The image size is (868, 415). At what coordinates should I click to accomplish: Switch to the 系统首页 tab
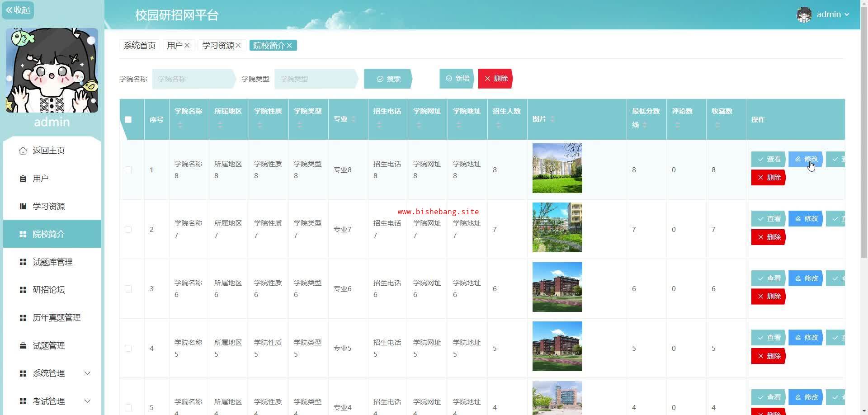(x=140, y=46)
